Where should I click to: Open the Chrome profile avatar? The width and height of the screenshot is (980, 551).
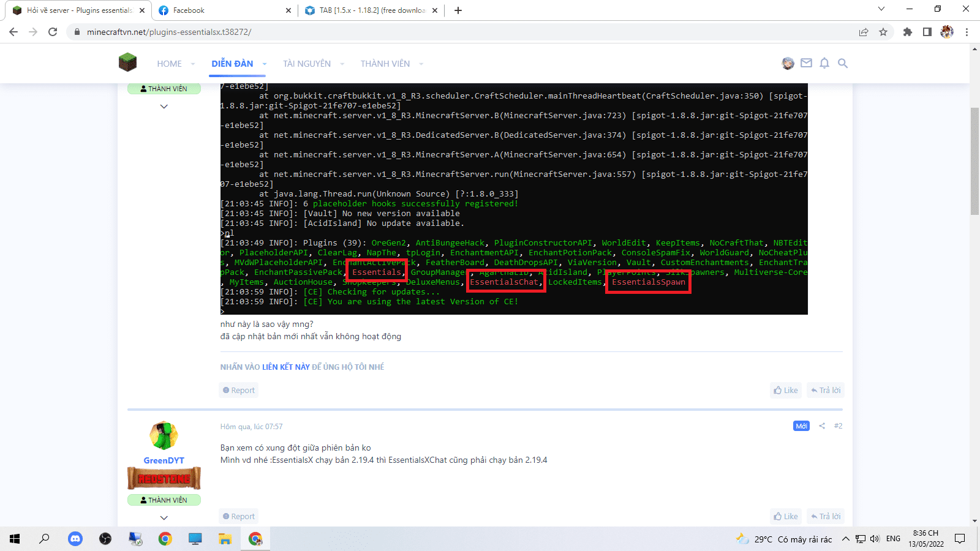pyautogui.click(x=947, y=32)
